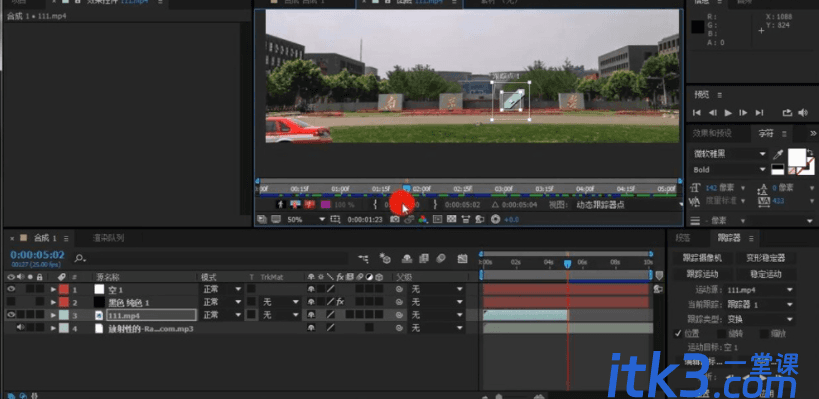Screen dimensions: 819x399
Task: Hide layer 3 111.mp4 with its eye
Action: (x=11, y=315)
